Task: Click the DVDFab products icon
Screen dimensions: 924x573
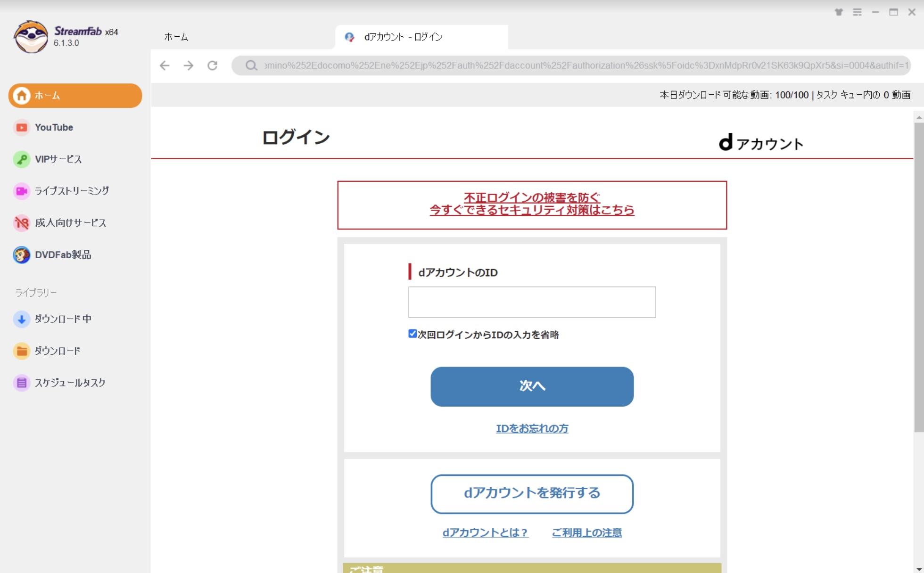Action: point(21,255)
